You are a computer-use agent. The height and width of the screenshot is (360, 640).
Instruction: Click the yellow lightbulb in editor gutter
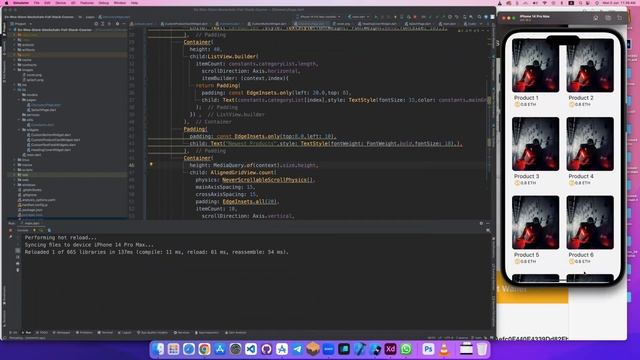151,164
